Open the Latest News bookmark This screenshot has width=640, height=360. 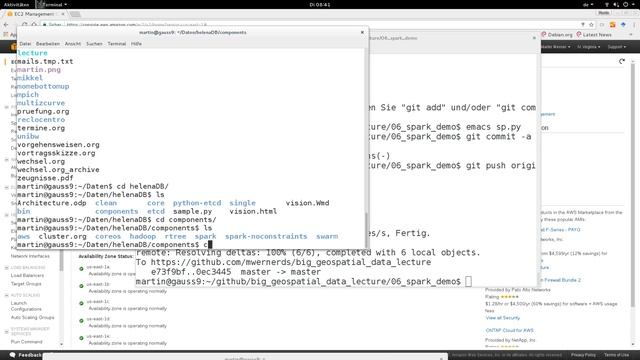(594, 35)
